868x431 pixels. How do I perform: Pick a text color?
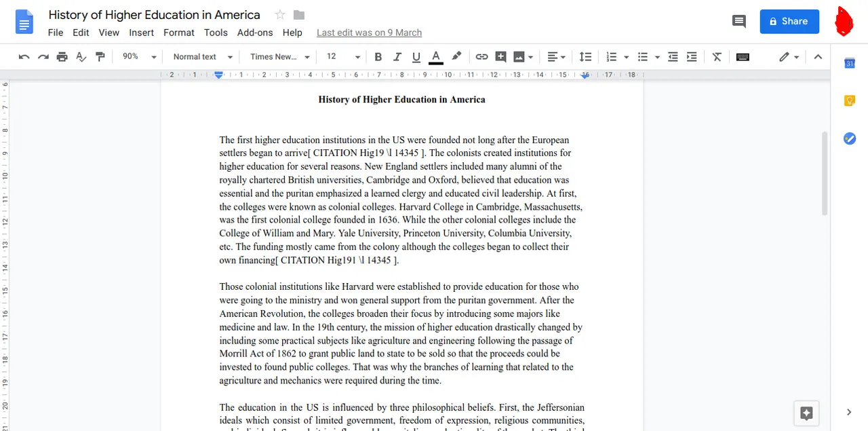[x=436, y=57]
